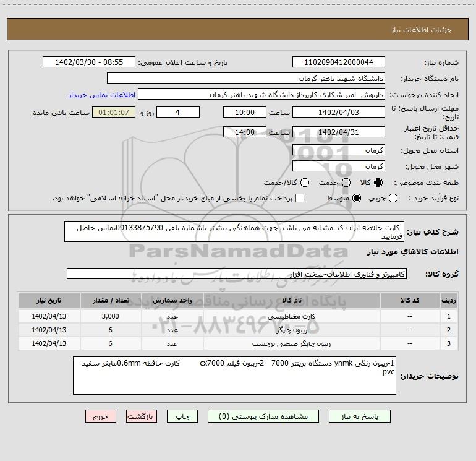The width and height of the screenshot is (476, 461).
Task: Click the پاسخ به نیاز button
Action: 360,416
